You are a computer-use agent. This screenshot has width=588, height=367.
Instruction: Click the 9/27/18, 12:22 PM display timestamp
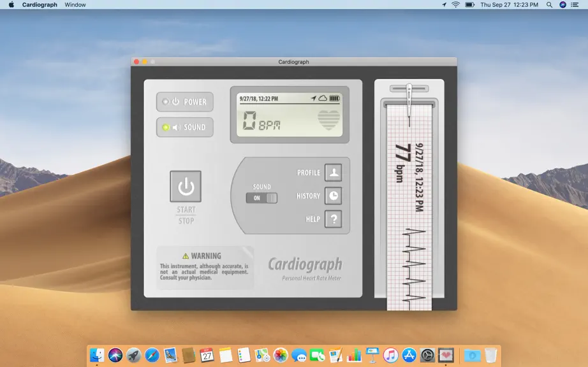click(x=259, y=99)
